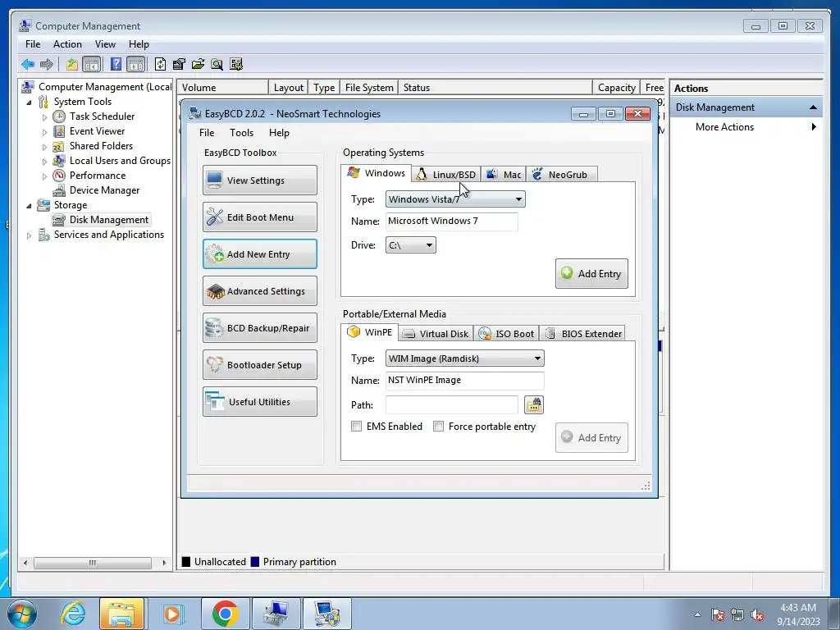Collapse the Storage tree node
Viewport: 840px width, 630px height.
click(x=29, y=205)
